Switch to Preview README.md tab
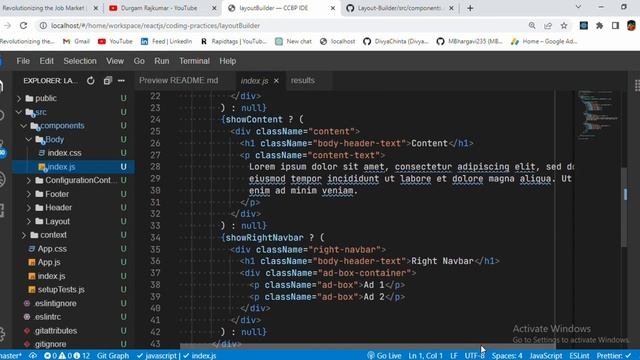The height and width of the screenshot is (360, 640). [179, 80]
